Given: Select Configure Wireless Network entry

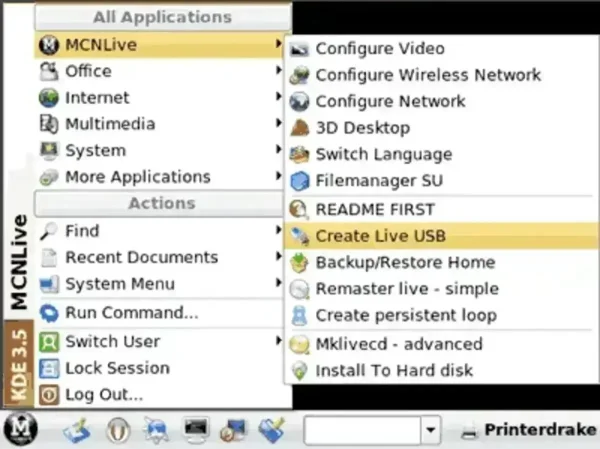Looking at the screenshot, I should coord(442,75).
